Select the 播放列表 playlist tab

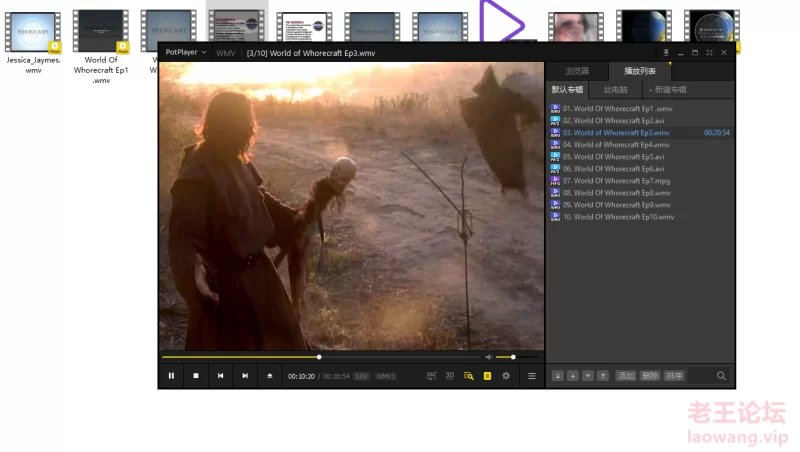[639, 71]
